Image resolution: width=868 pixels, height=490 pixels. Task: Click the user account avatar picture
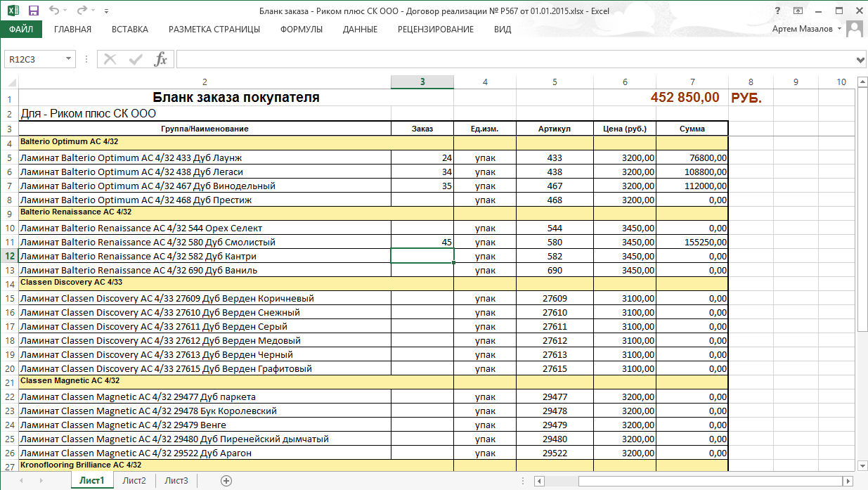(854, 29)
